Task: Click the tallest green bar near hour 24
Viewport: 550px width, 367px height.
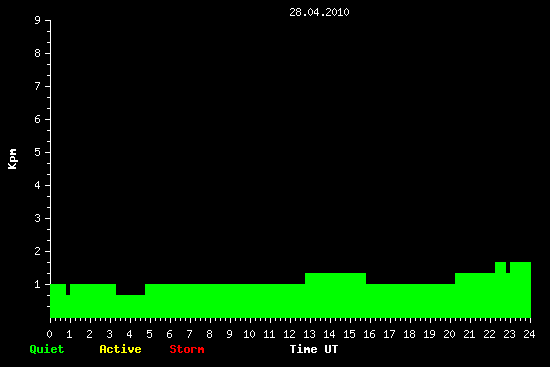Action: 521,290
